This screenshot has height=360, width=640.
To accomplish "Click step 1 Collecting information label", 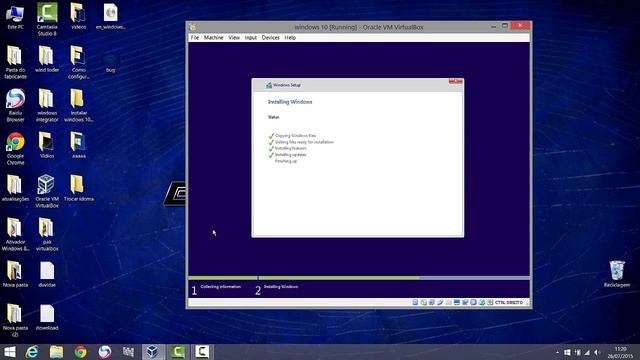I will point(220,287).
